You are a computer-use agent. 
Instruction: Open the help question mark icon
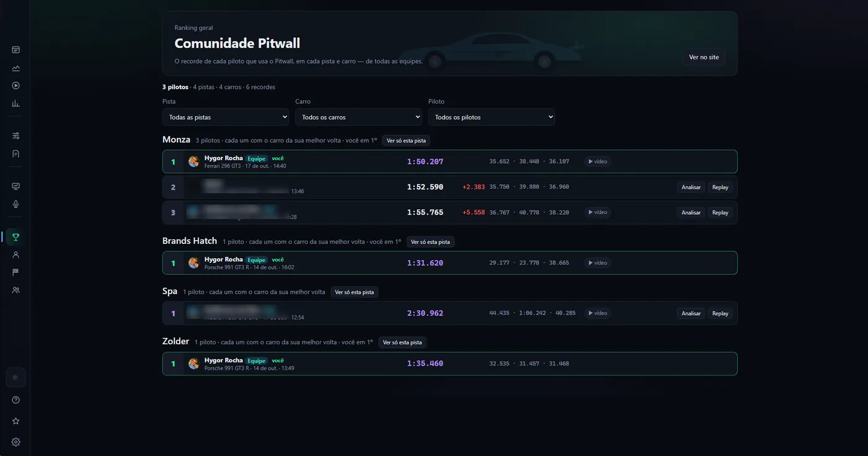(x=15, y=400)
